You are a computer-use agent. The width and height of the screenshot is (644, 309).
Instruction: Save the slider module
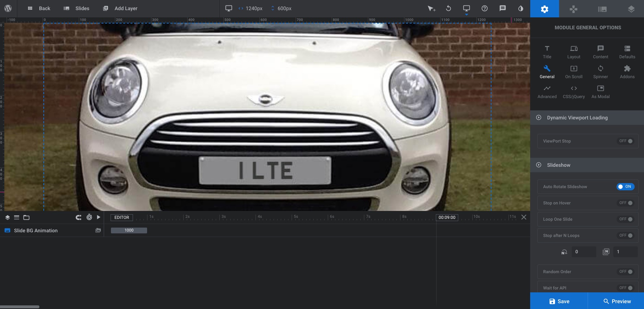pyautogui.click(x=559, y=301)
